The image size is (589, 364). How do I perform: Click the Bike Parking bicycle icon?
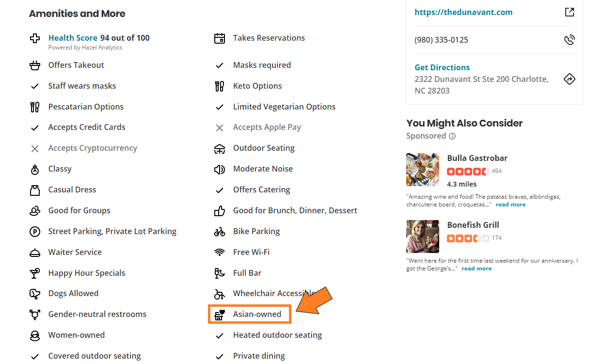point(220,232)
